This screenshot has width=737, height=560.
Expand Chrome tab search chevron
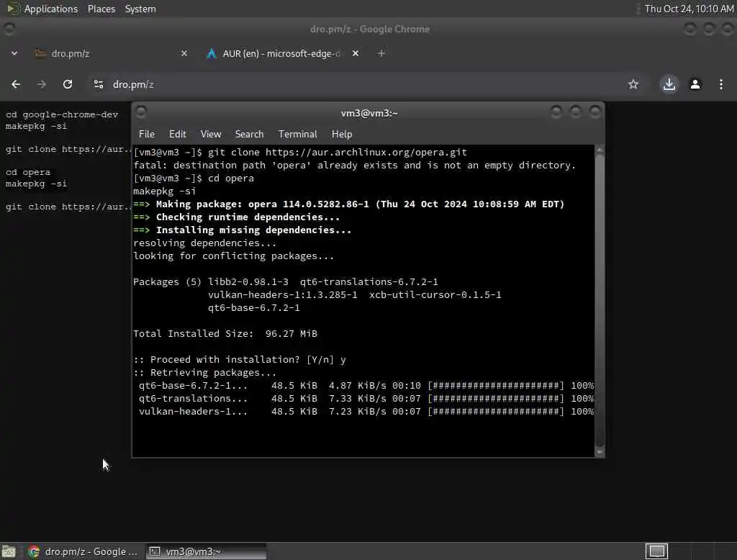coord(14,53)
